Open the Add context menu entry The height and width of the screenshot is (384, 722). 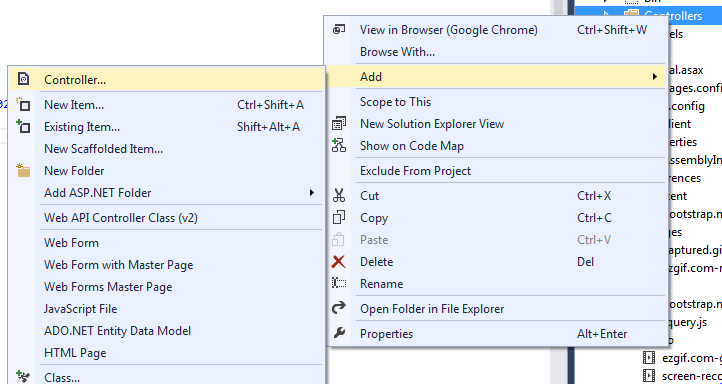coord(496,76)
